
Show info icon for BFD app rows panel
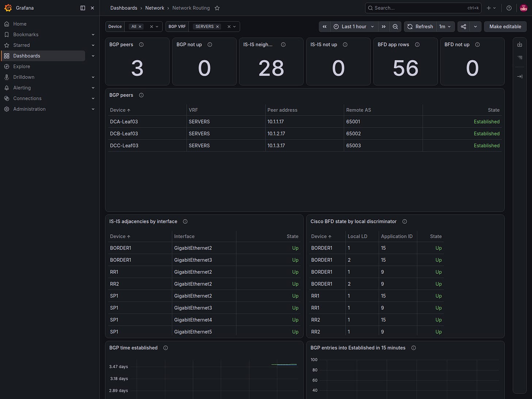[417, 45]
